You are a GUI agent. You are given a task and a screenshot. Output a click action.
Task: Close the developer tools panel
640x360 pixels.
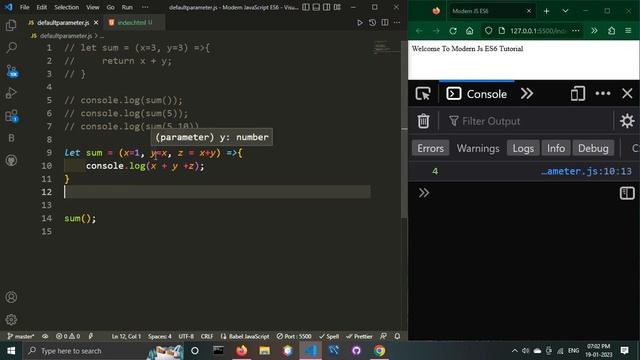(627, 93)
